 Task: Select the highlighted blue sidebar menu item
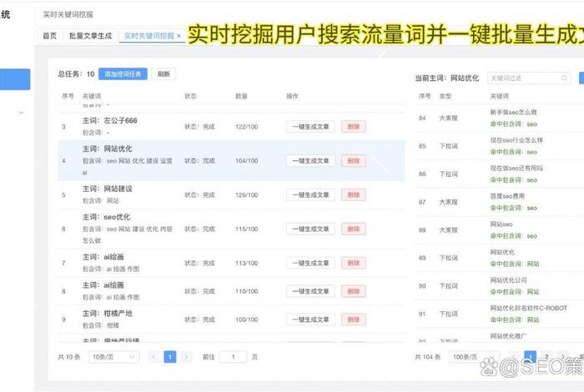(x=15, y=79)
